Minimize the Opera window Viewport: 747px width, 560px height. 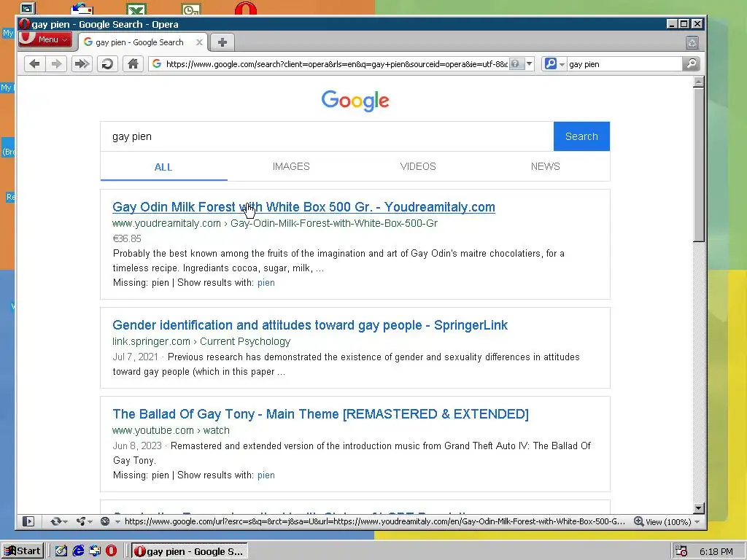coord(672,24)
